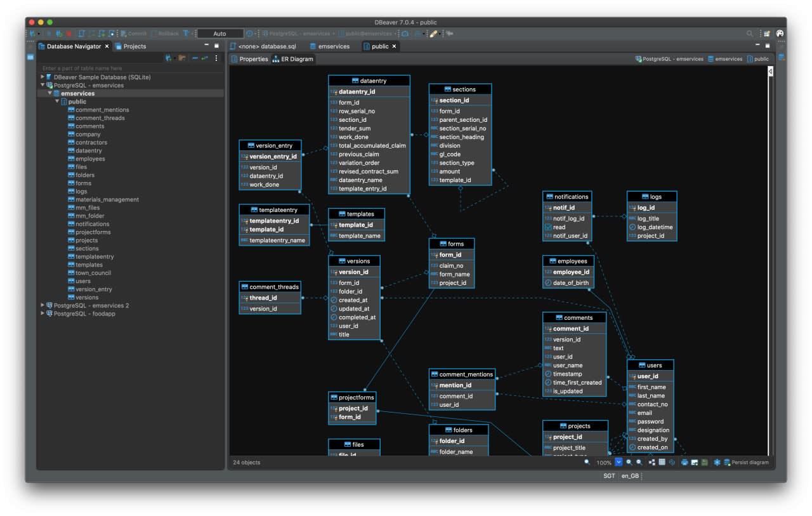Screen dimensions: 812x516
Task: Print the ER diagram
Action: point(684,463)
